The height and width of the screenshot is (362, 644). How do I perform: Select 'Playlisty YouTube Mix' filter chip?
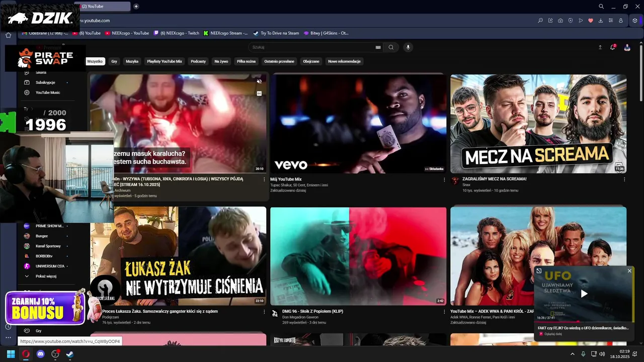click(x=165, y=61)
